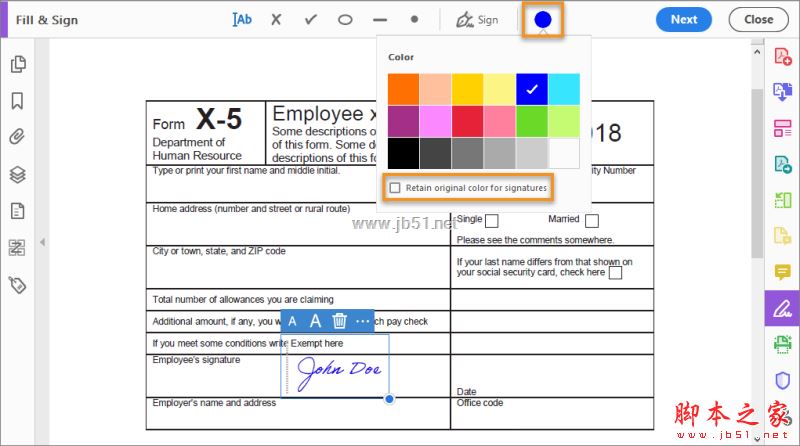Open the Layers panel
The image size is (800, 446).
coord(17,175)
